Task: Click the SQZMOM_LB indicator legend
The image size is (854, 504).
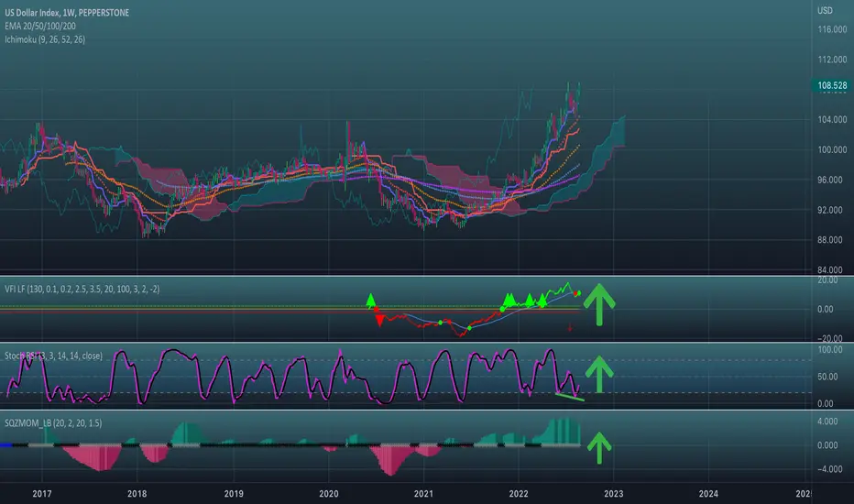Action: coord(53,423)
